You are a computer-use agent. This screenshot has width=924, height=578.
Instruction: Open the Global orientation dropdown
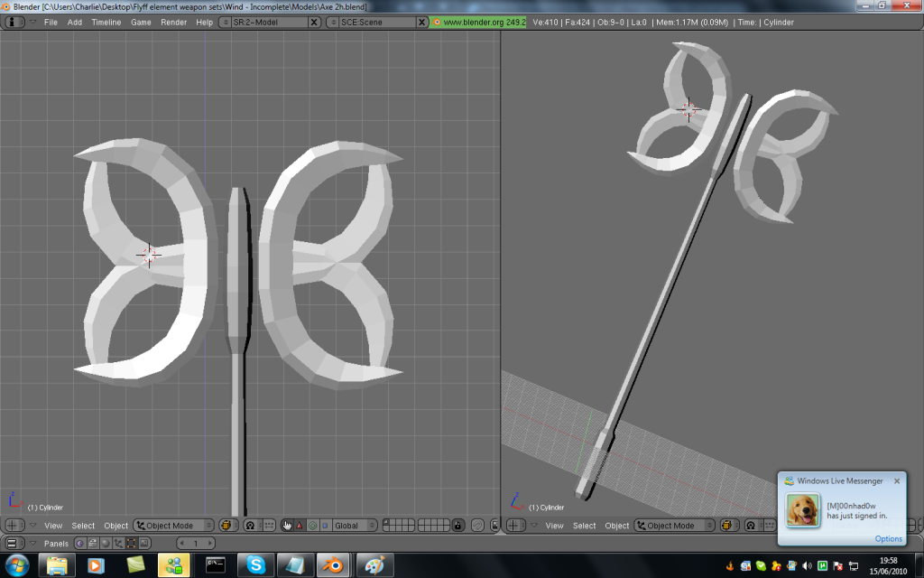(x=353, y=526)
